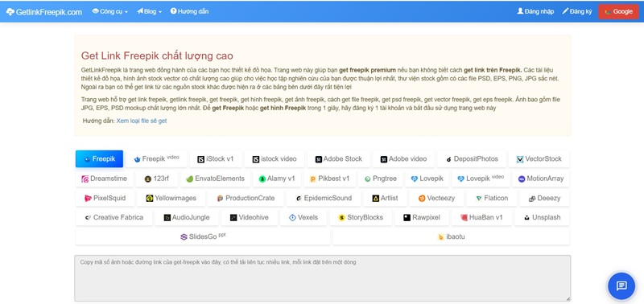Pick the Vecteezy source
Screen dimensions: 644x304
tap(436, 198)
